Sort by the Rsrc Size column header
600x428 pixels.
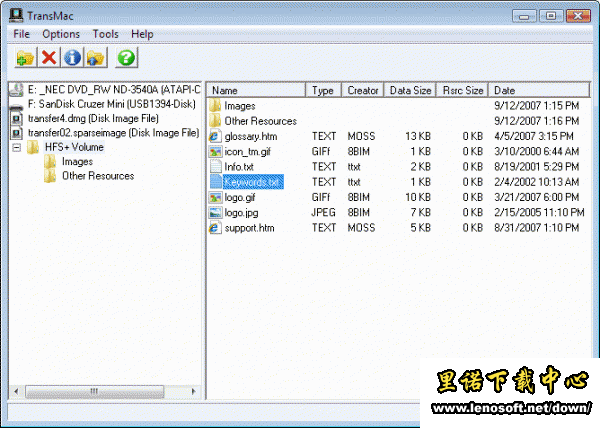(463, 90)
